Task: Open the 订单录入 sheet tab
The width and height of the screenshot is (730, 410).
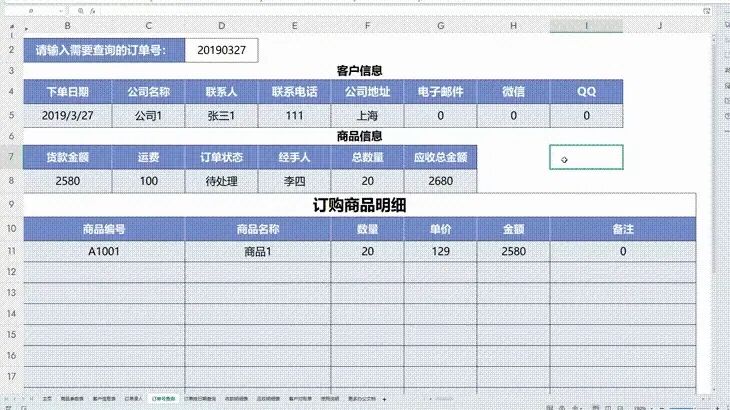Action: click(132, 398)
